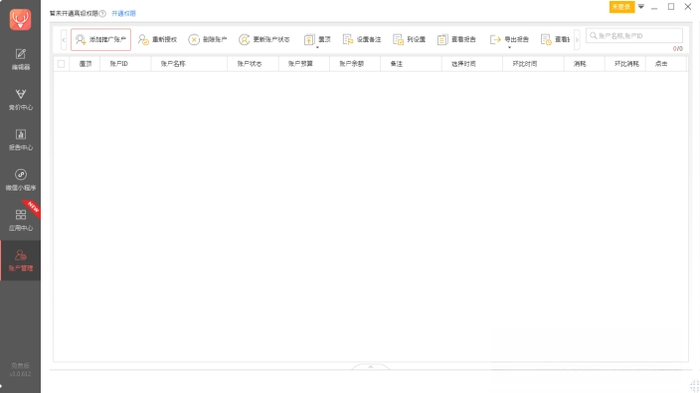Screen dimensions: 700x393
Task: Open the 报告中心 report center in sidebar
Action: [x=21, y=140]
